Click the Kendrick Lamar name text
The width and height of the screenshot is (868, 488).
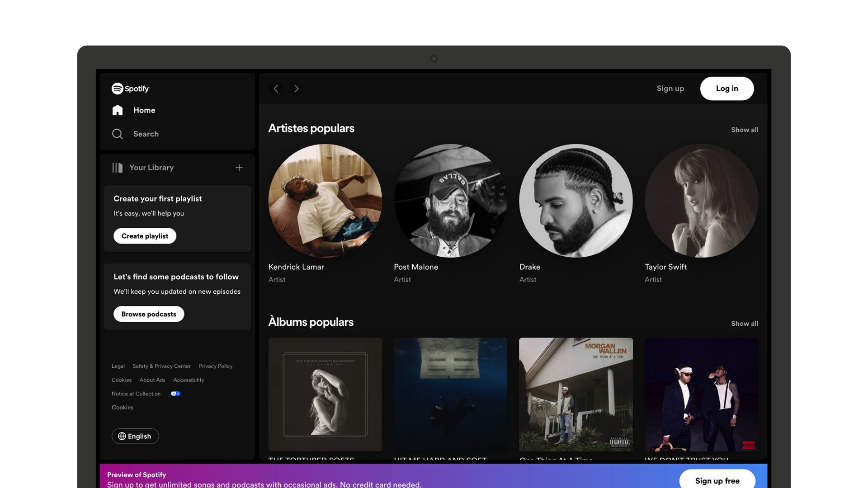(296, 267)
